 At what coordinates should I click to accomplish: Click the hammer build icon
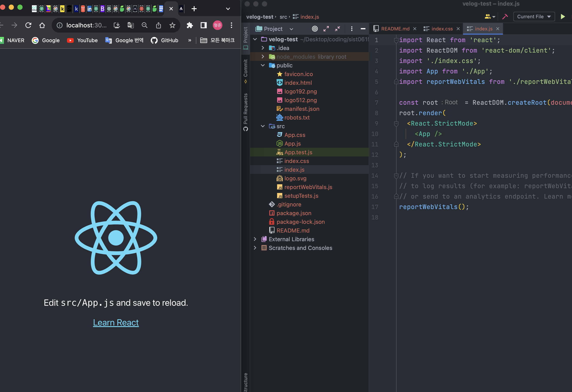(x=505, y=17)
